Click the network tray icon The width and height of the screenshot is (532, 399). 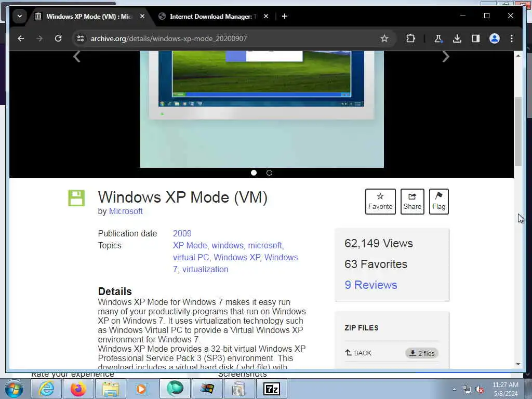[467, 390]
